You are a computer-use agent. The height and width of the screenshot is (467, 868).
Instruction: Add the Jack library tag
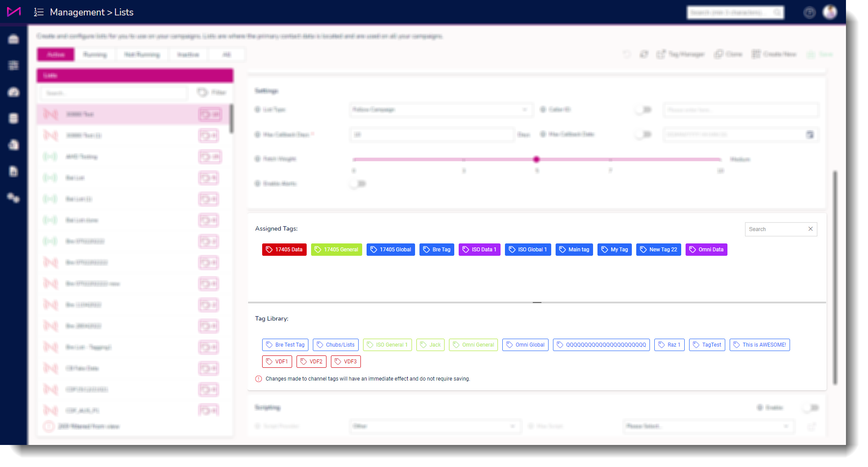[x=430, y=345]
